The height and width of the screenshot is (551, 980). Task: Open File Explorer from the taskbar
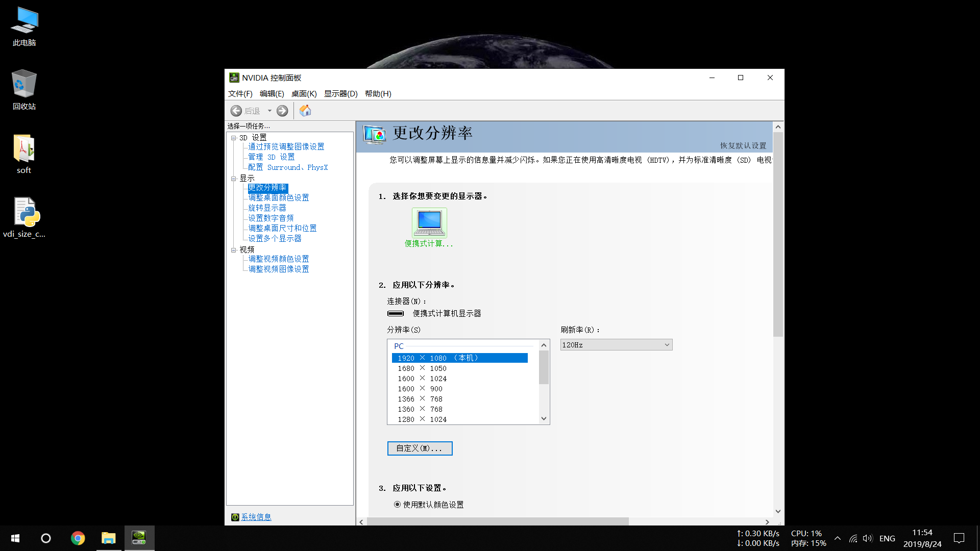coord(108,538)
